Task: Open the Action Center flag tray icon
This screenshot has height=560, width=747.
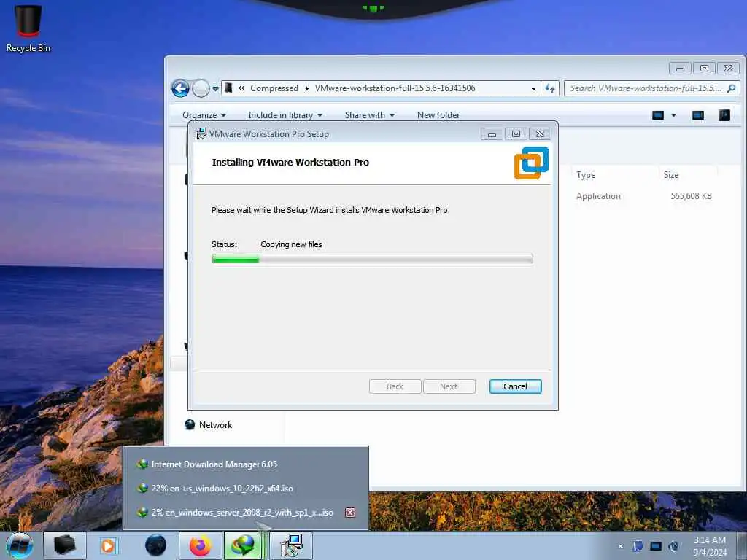Action: (638, 546)
